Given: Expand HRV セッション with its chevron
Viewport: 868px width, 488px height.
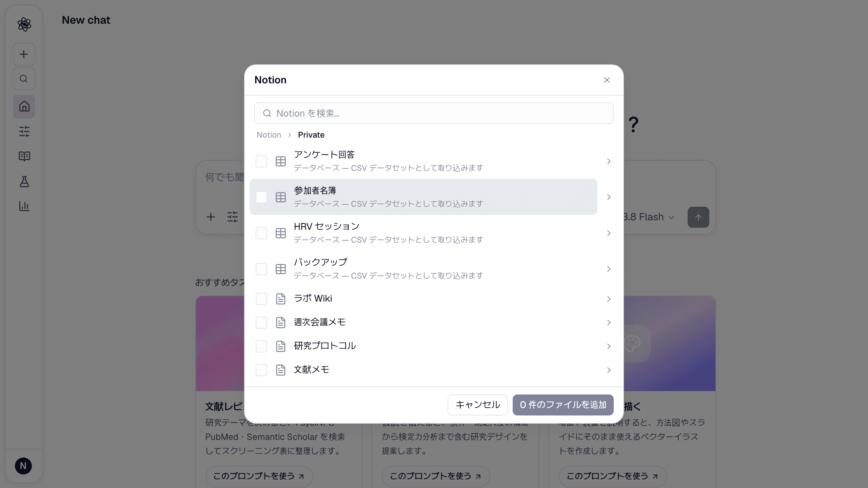Looking at the screenshot, I should [x=609, y=233].
